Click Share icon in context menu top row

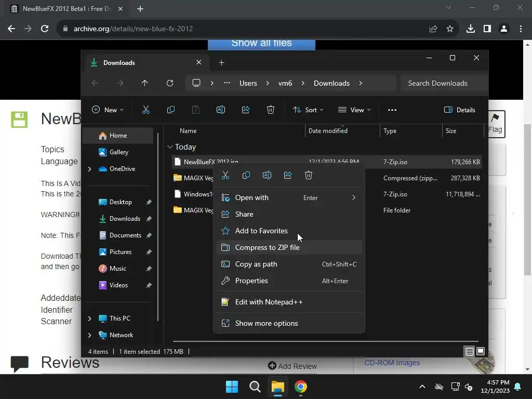point(288,175)
